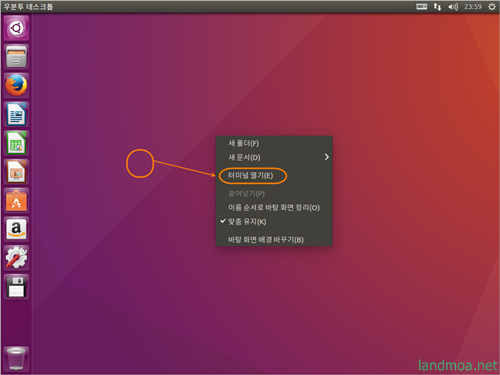Toggle 맞춤 유지(K) checked option

[x=274, y=222]
